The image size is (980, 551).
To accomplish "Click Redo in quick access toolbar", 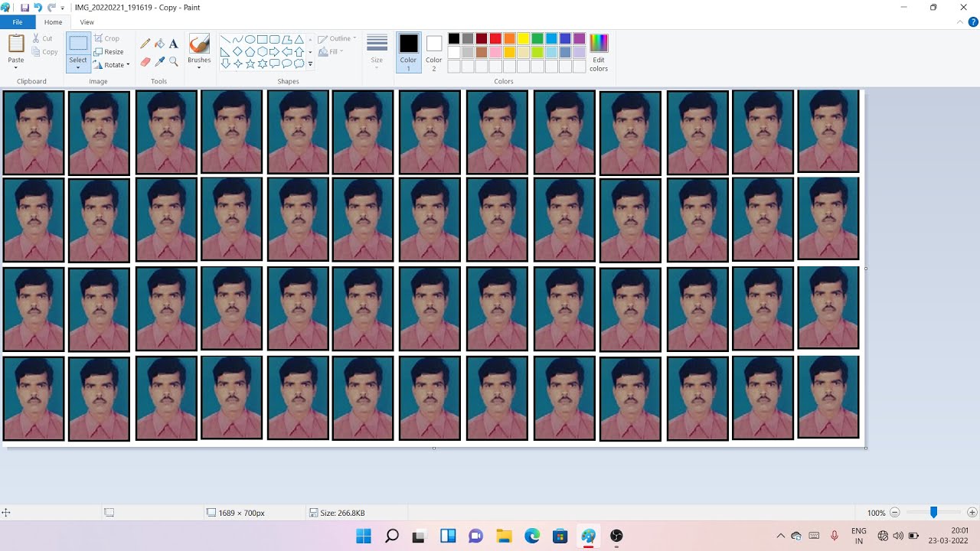I will [51, 7].
